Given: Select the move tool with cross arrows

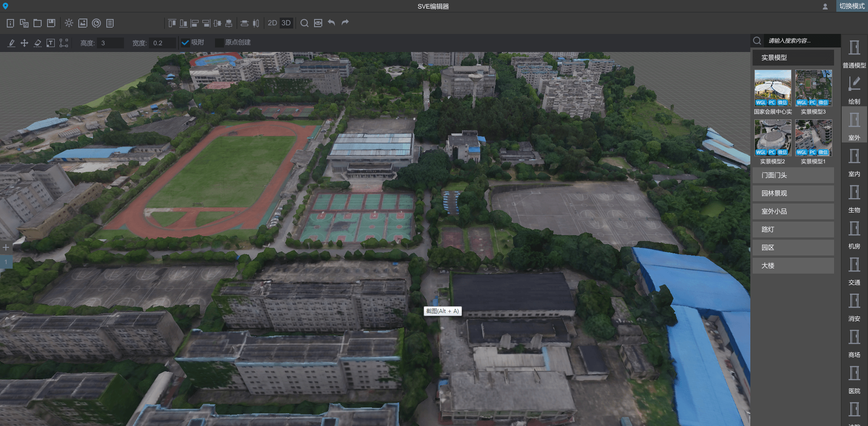Looking at the screenshot, I should (x=24, y=43).
